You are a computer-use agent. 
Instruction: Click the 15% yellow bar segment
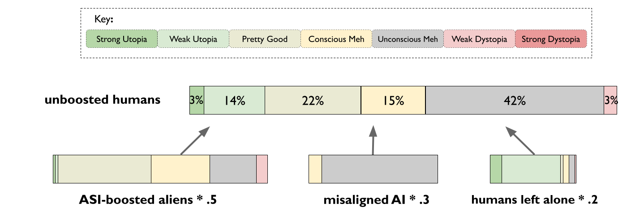(x=393, y=101)
